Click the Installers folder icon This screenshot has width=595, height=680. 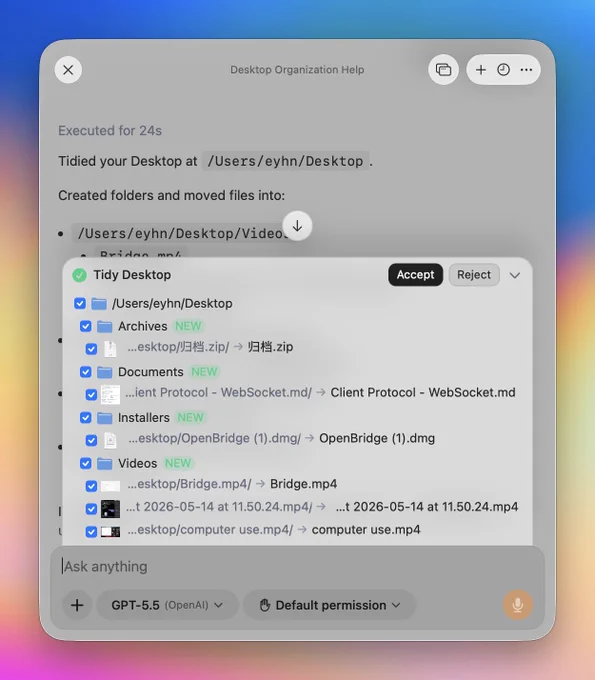105,418
